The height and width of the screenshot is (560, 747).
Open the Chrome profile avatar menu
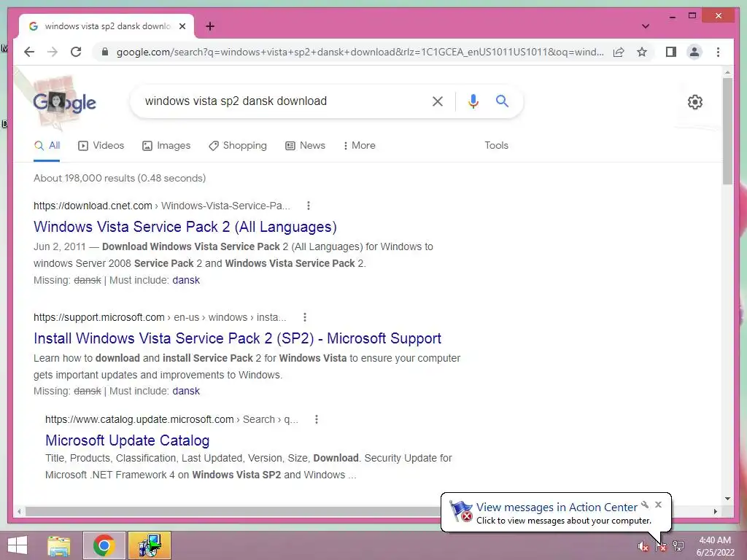pyautogui.click(x=694, y=52)
